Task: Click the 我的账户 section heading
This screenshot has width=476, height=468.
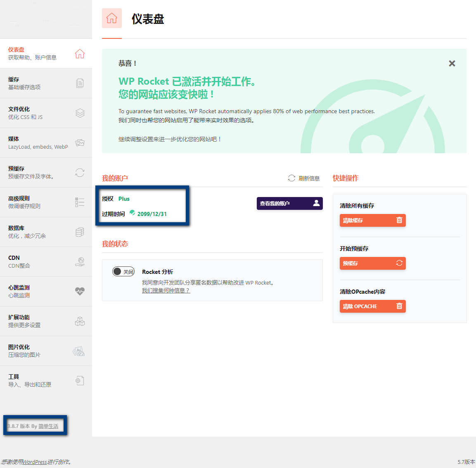Action: click(x=115, y=178)
